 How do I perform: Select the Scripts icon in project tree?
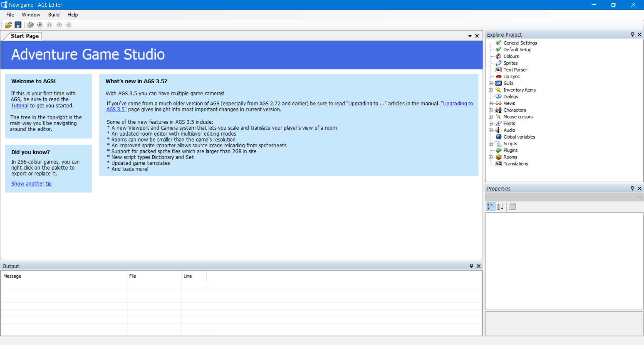click(x=499, y=143)
